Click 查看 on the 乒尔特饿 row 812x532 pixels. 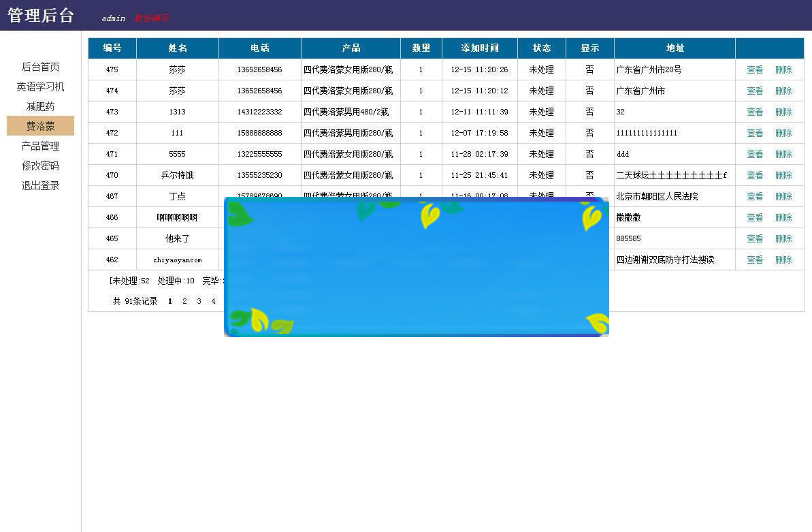point(755,175)
